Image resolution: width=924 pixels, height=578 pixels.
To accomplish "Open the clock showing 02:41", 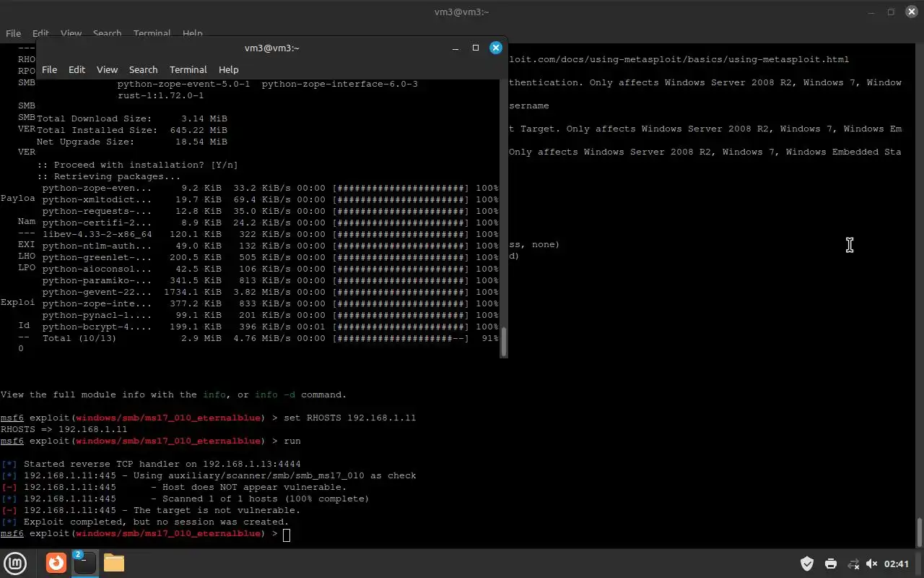I will (897, 564).
